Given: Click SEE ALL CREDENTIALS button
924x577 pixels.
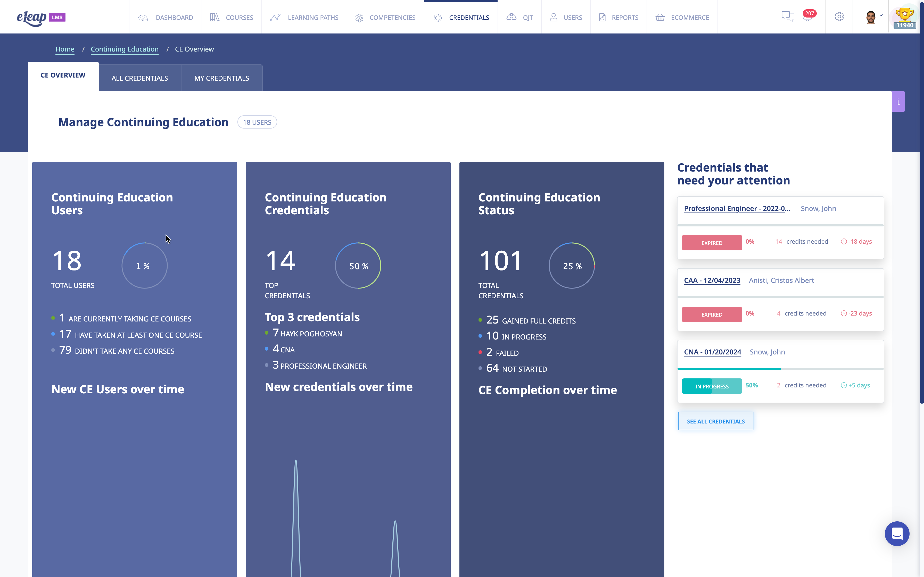Looking at the screenshot, I should 715,421.
